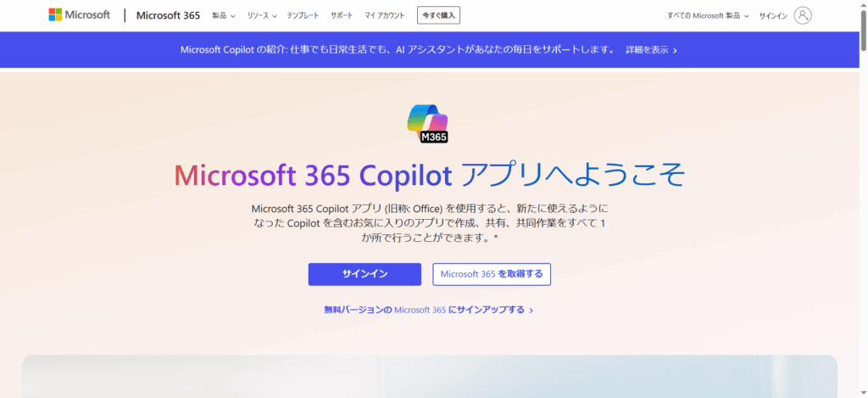Open the サポート menu item
This screenshot has height=398, width=868.
click(x=342, y=15)
